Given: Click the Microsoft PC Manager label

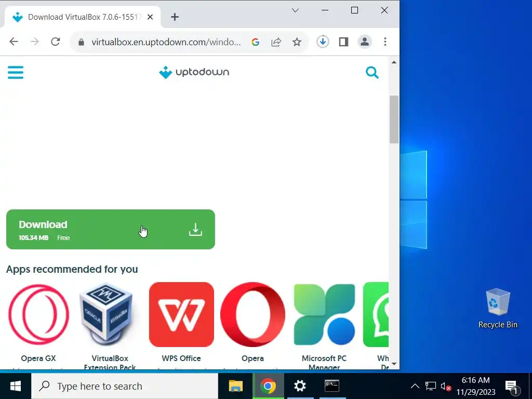Looking at the screenshot, I should [x=324, y=362].
